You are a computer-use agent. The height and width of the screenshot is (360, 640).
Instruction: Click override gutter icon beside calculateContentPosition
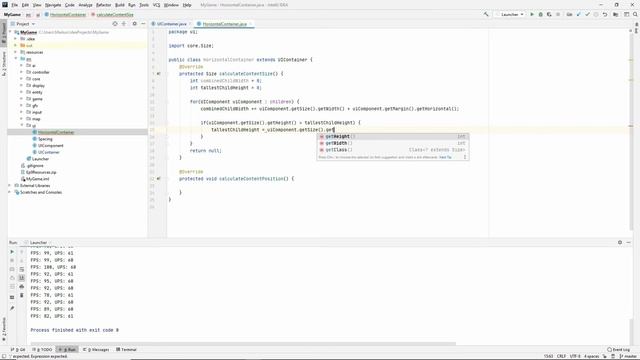click(158, 179)
